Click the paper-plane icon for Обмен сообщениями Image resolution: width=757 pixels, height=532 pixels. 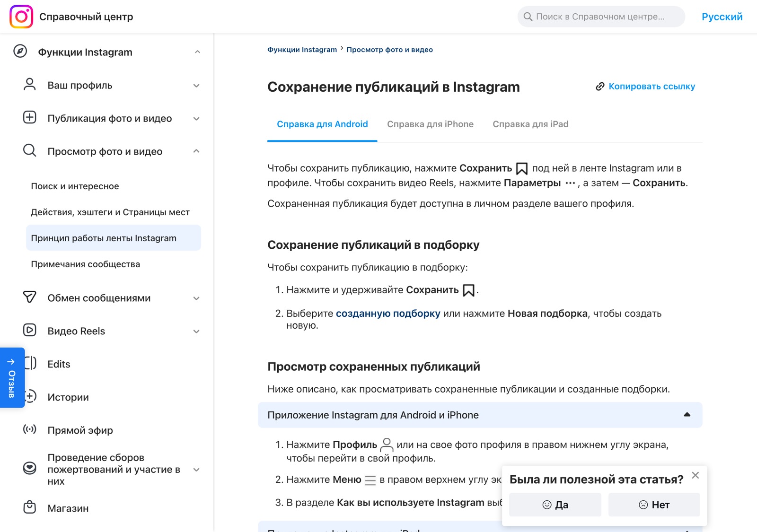click(30, 297)
